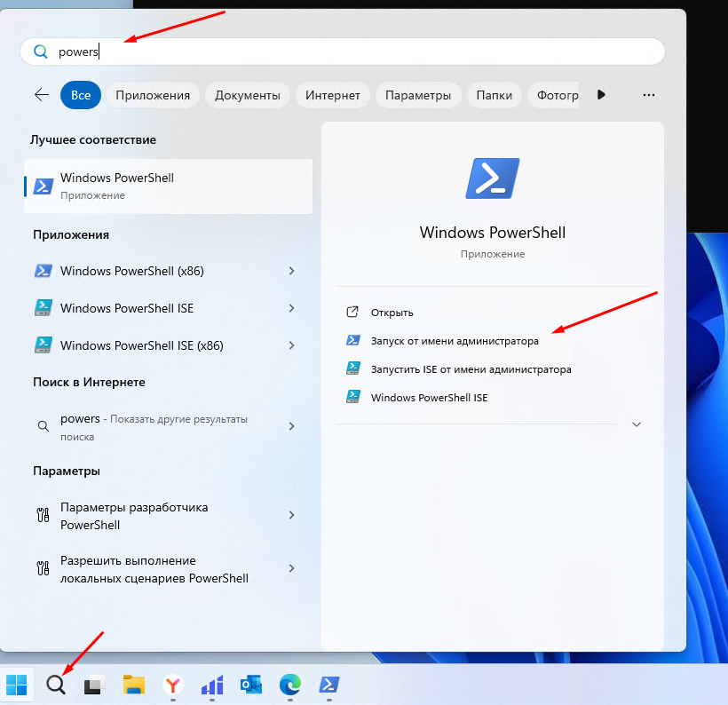Viewport: 728px width, 705px height.
Task: Click the Windows PowerShell ISE list icon
Action: point(44,308)
